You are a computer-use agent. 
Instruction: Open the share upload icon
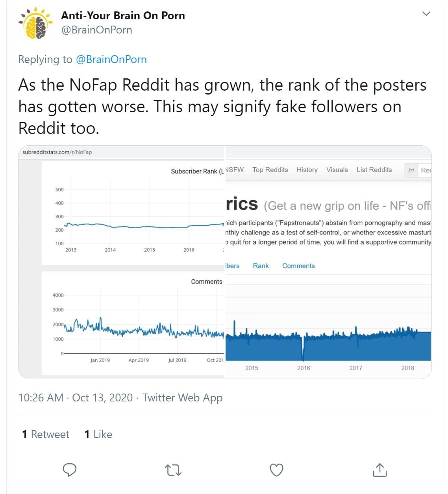[x=380, y=470]
